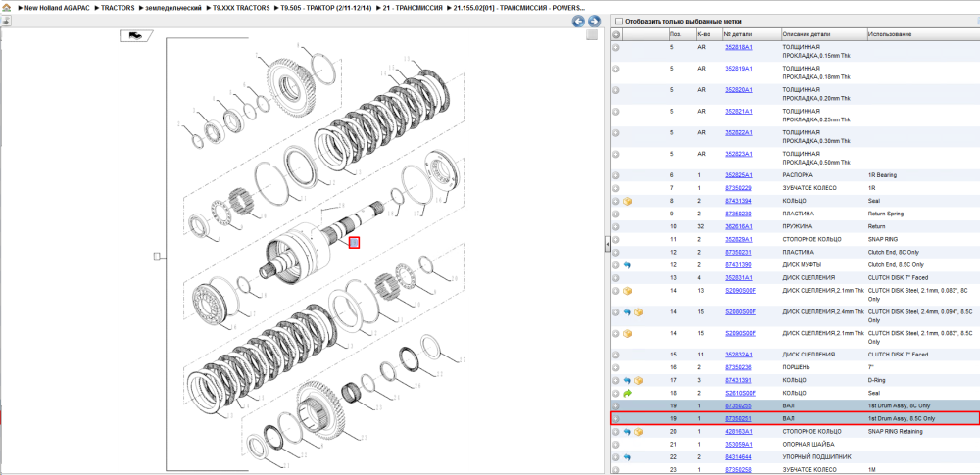Screen dimensions: 980x475
Task: Open 'T9.505 - ТРАКТОР (2/11-12/14)' breadcrumb
Action: pyautogui.click(x=326, y=8)
